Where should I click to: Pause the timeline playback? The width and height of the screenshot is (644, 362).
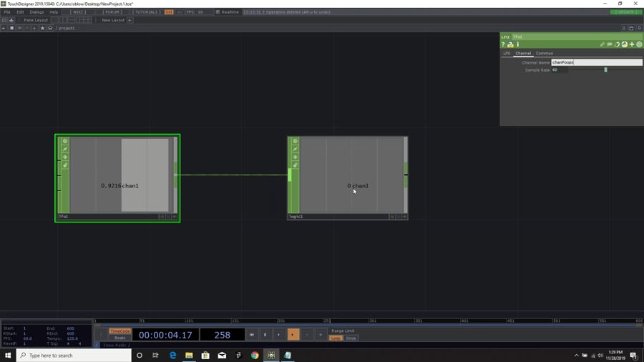(265, 335)
